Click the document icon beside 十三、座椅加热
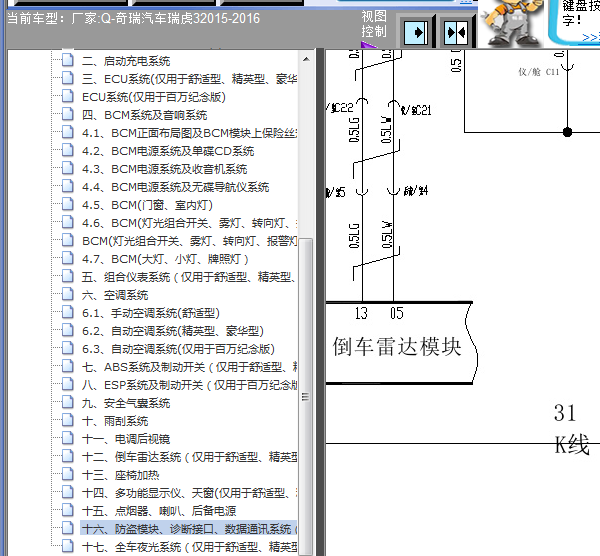 click(x=68, y=474)
